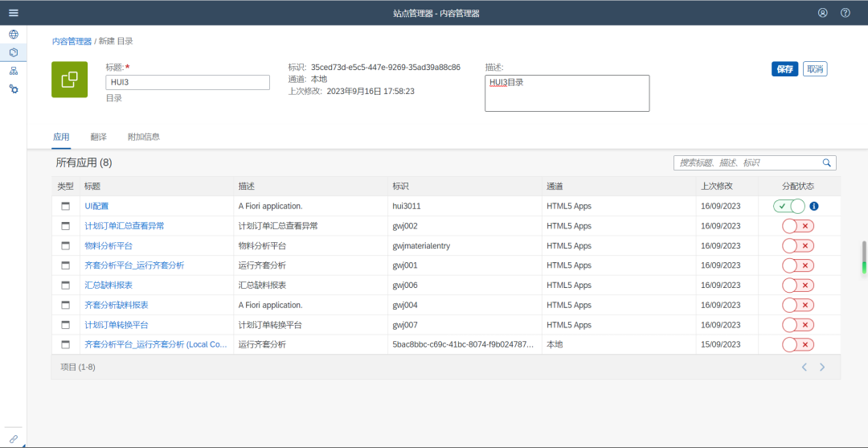The width and height of the screenshot is (868, 448).
Task: Toggle assignment for the 15/09/2023 app
Action: (x=798, y=344)
